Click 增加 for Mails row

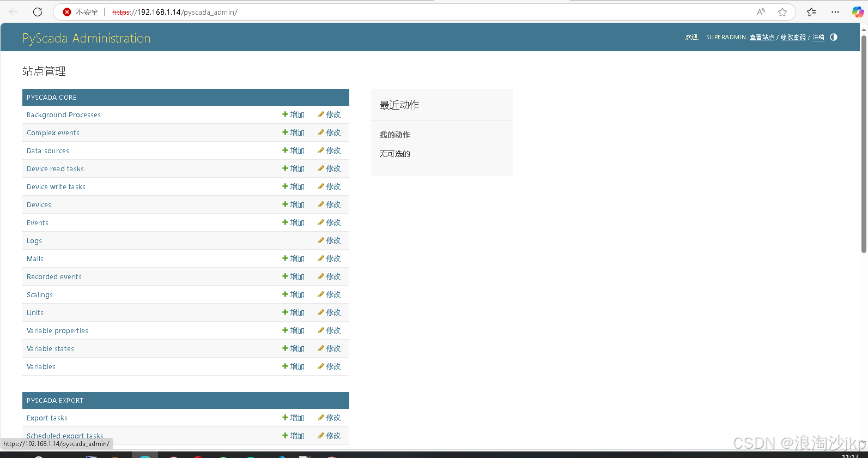(293, 258)
